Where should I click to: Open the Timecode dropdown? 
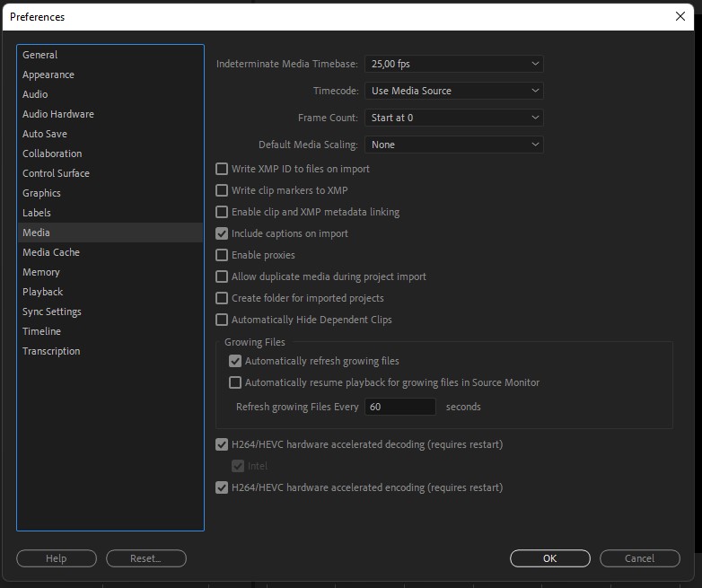tap(454, 91)
